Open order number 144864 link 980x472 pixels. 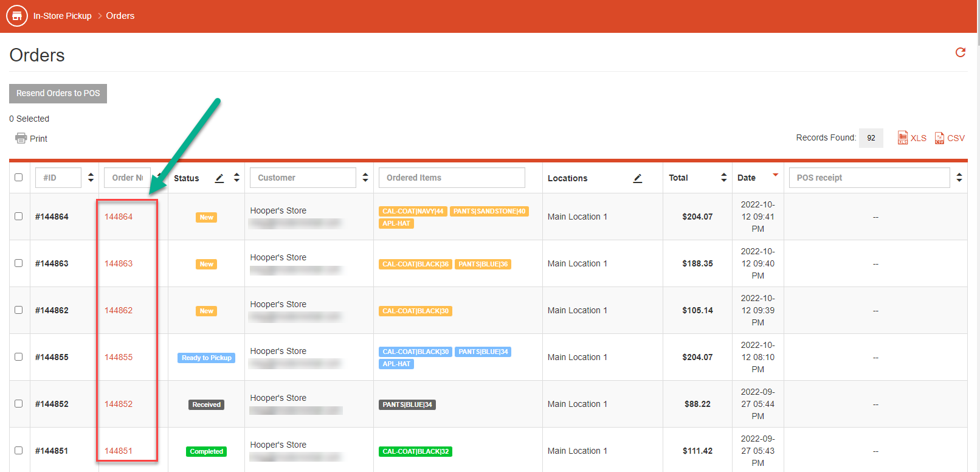pyautogui.click(x=119, y=217)
